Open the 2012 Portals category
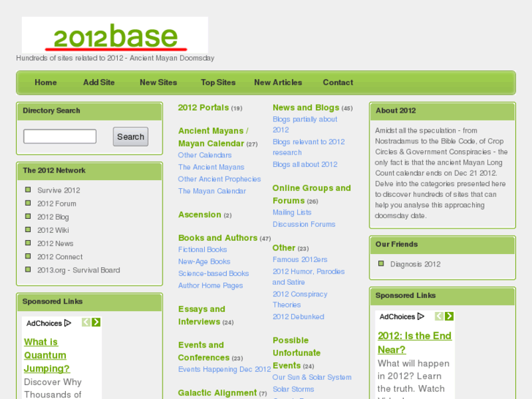Viewport: 532px width, 399px height. pos(203,108)
